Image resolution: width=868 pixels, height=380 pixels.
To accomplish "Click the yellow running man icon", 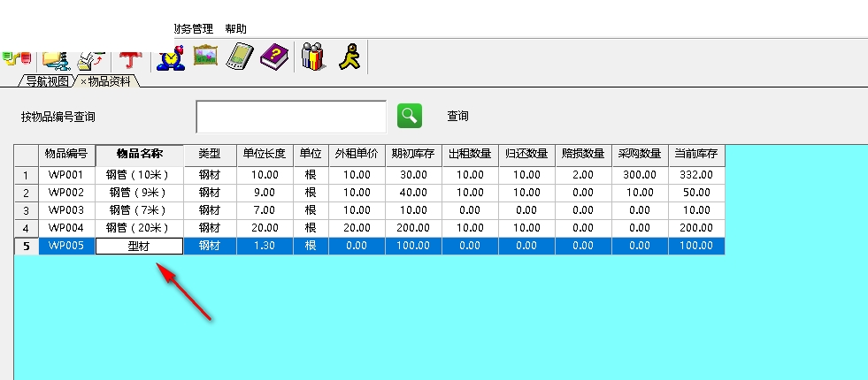I will [346, 57].
